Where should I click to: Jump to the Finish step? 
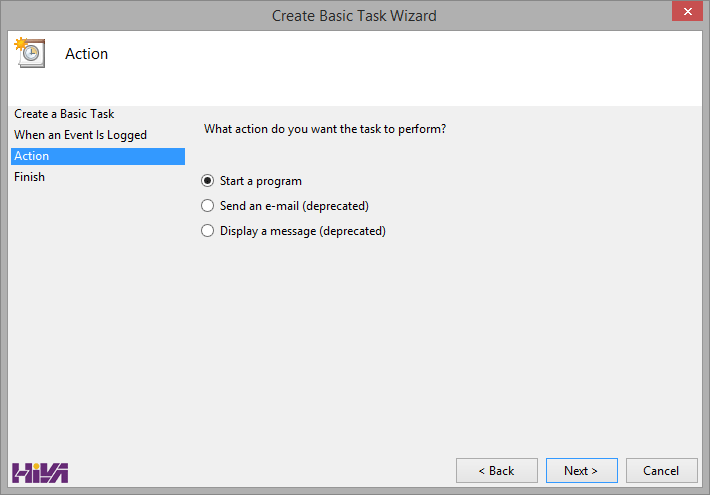tap(29, 177)
